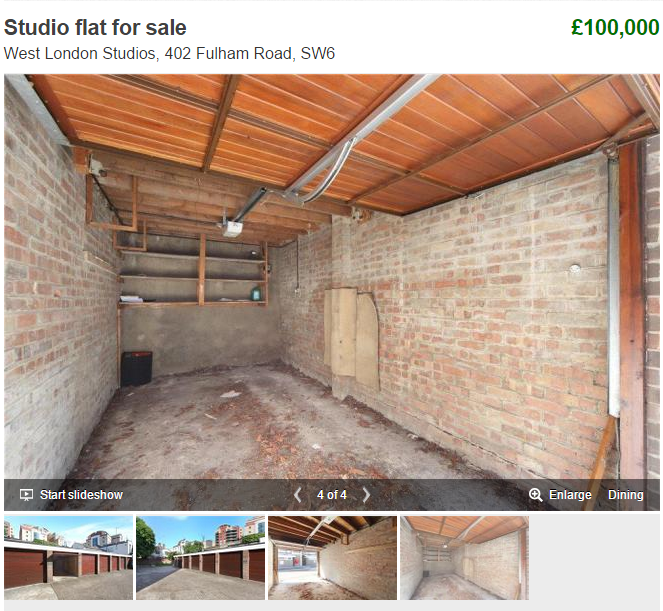This screenshot has width=663, height=611.
Task: Open third thumbnail of garage interior facing out
Action: point(332,558)
